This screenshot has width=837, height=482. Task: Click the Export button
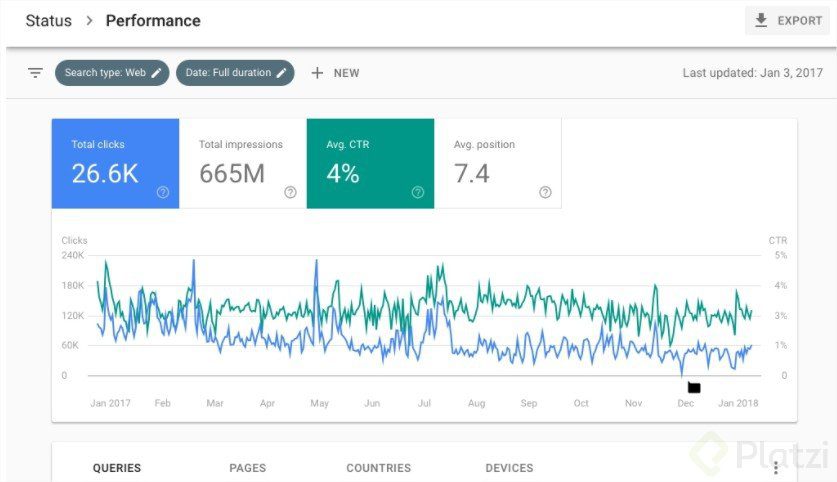click(x=787, y=21)
